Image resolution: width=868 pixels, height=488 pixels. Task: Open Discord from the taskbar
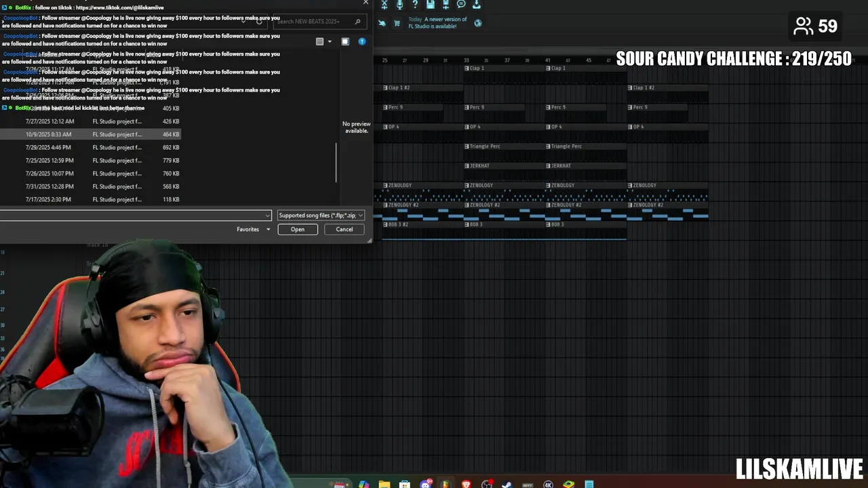click(425, 484)
